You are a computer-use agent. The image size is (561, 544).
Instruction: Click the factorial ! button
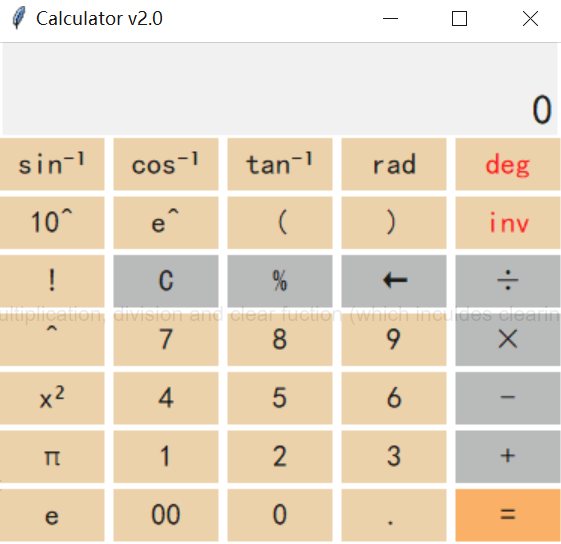coord(52,281)
